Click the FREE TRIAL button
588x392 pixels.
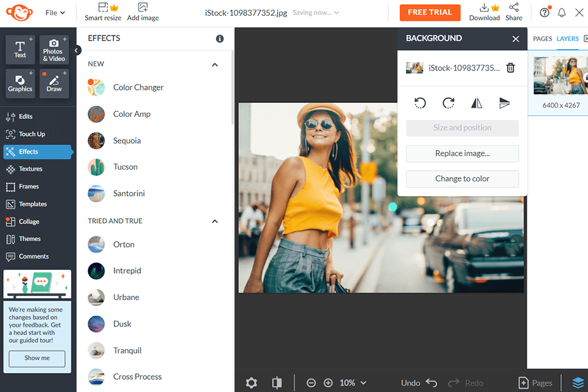pyautogui.click(x=430, y=12)
